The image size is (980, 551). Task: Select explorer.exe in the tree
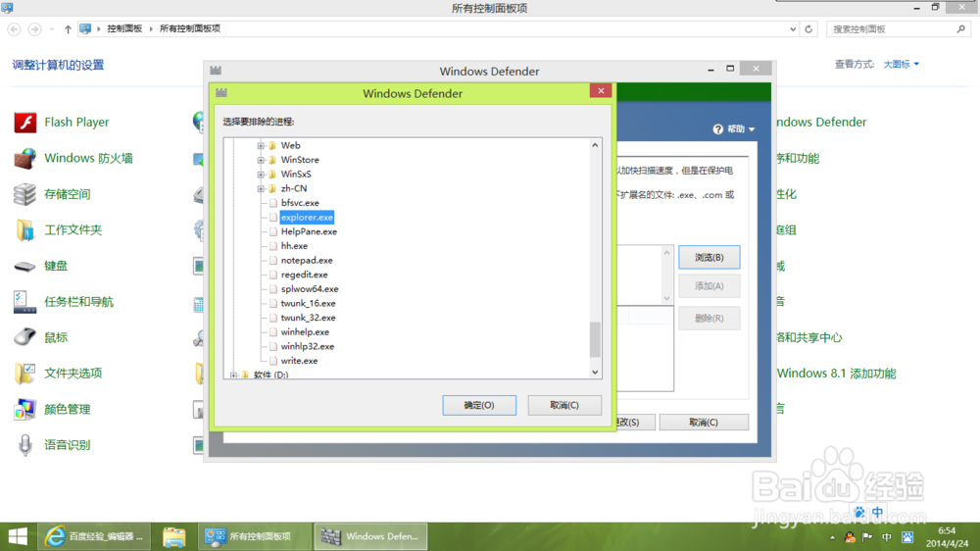pyautogui.click(x=307, y=217)
